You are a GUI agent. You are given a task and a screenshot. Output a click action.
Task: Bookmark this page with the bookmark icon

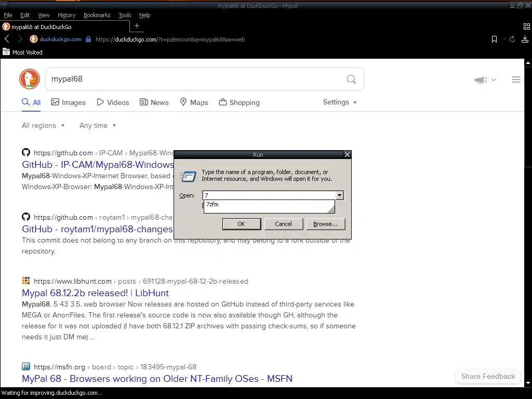(x=495, y=39)
